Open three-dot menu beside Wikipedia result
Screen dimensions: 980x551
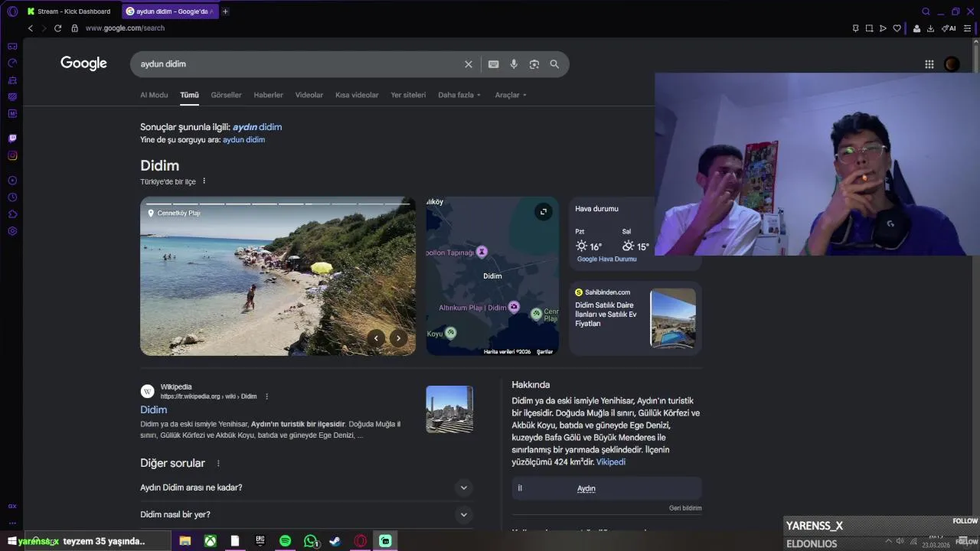266,396
